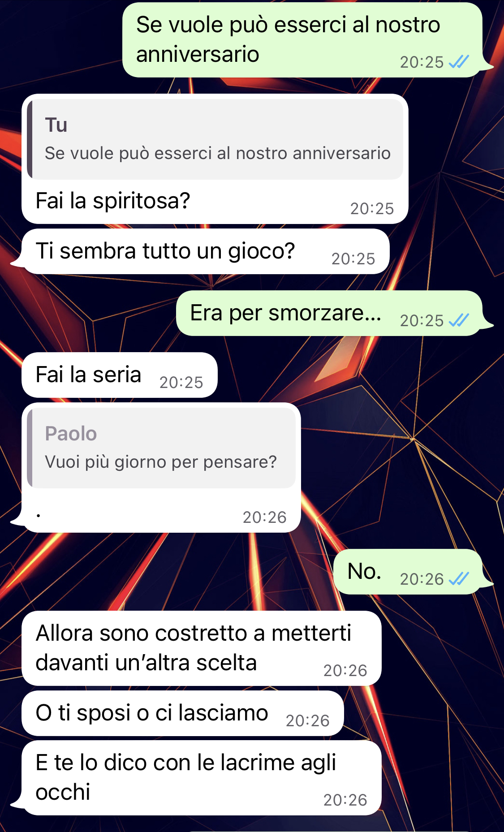Tap the 'O ti sposi o ci lasciamo' bubble
This screenshot has height=832, width=504.
tap(183, 713)
